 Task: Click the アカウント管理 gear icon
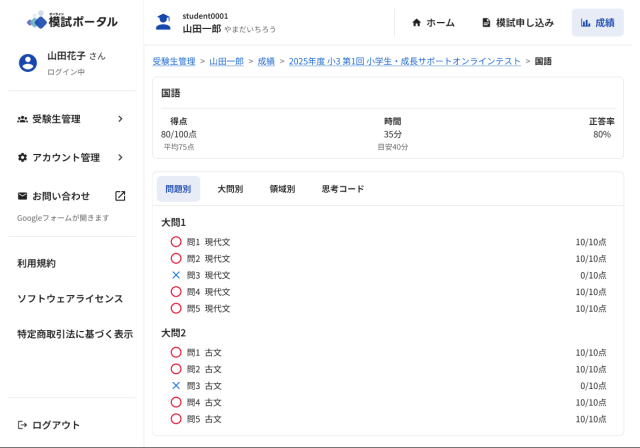click(x=22, y=157)
